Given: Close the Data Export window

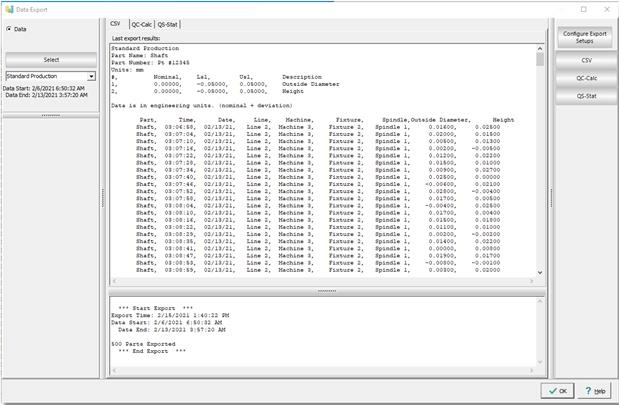Looking at the screenshot, I should coord(607,9).
